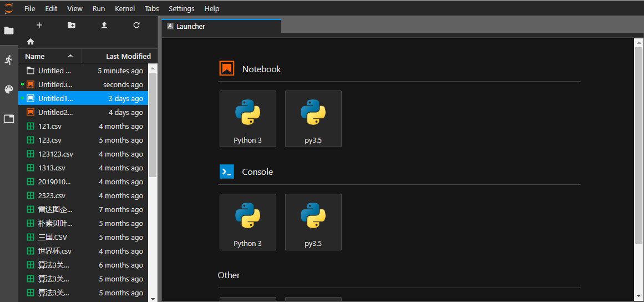
Task: Click the Launcher scroll up arrow
Action: tap(638, 42)
